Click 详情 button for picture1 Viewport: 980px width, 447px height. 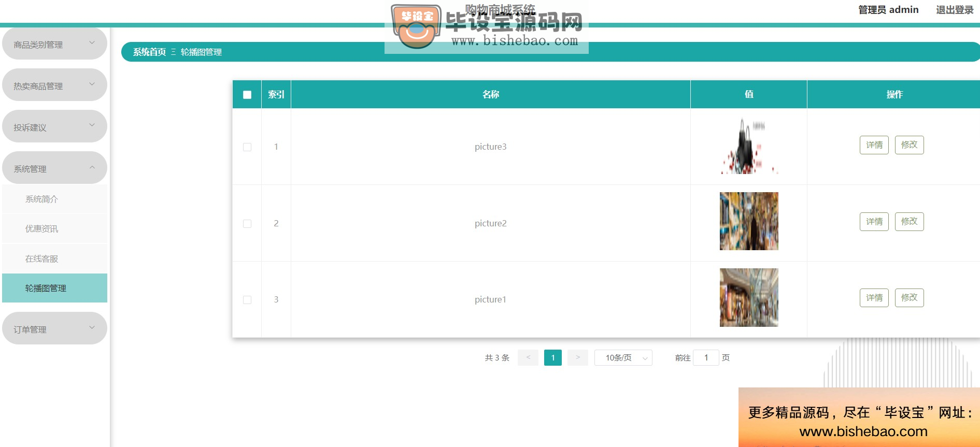(x=874, y=298)
